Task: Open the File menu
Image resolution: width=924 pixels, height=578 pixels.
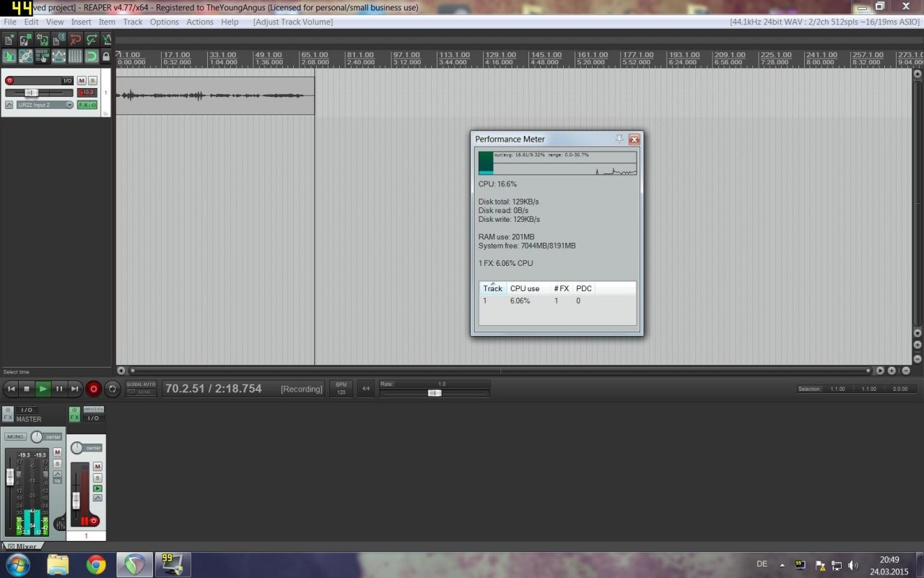Action: coord(10,22)
